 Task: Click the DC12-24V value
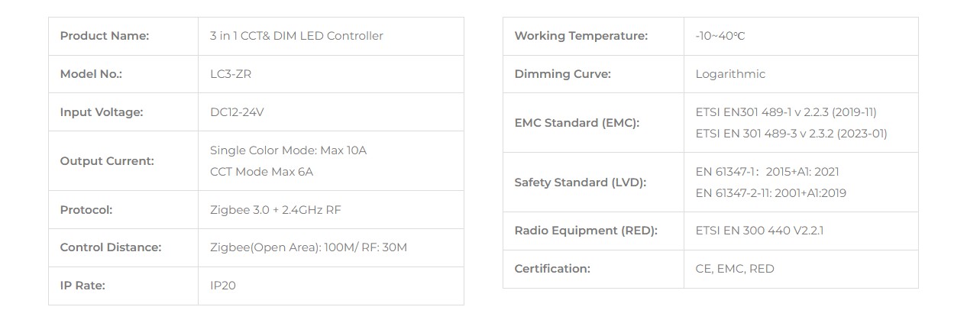coord(237,112)
